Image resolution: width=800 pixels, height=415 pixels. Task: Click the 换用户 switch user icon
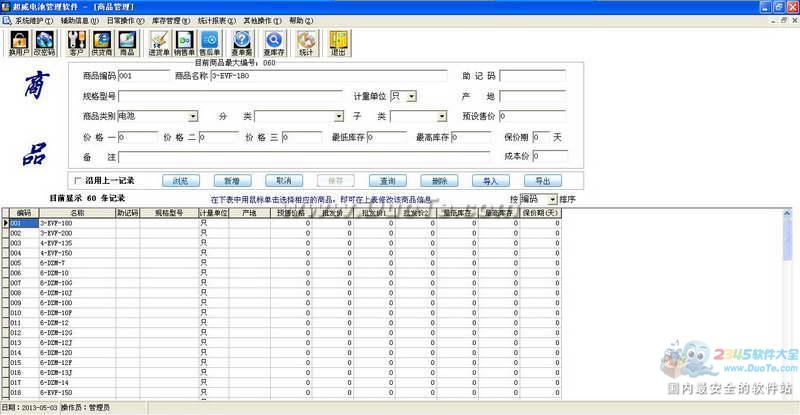coord(19,43)
